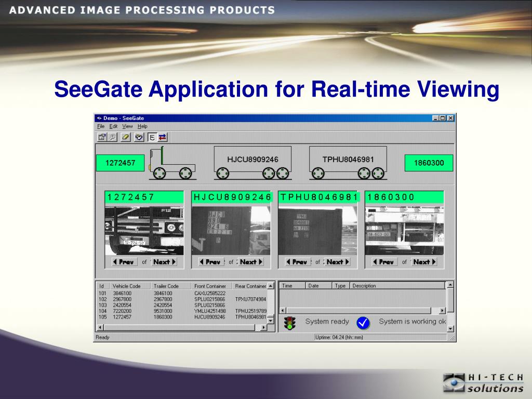Click the green 1860300 trailer code box
This screenshot has width=532, height=399.
pos(429,163)
